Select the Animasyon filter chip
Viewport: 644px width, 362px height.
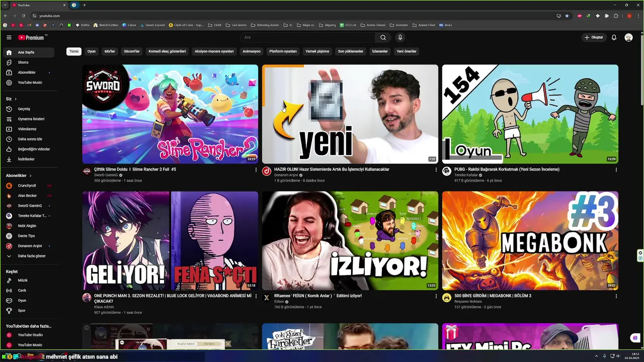(x=252, y=51)
